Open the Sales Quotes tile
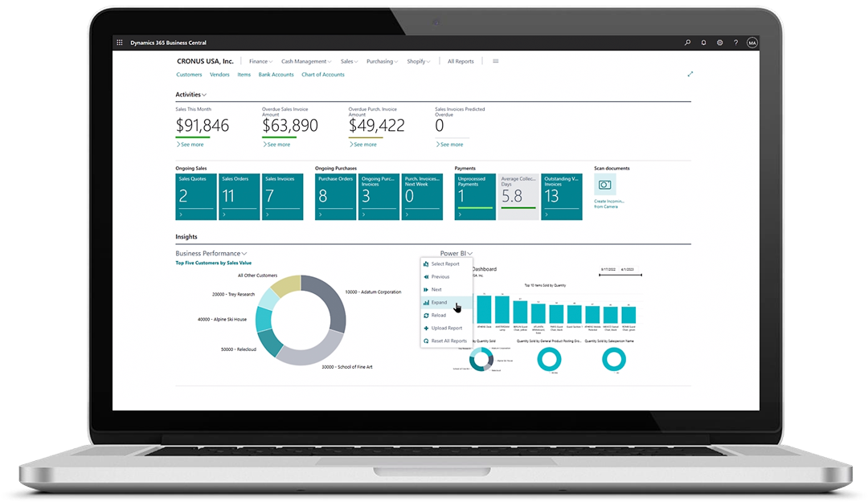Screen dimensions: 868x502 coord(196,197)
